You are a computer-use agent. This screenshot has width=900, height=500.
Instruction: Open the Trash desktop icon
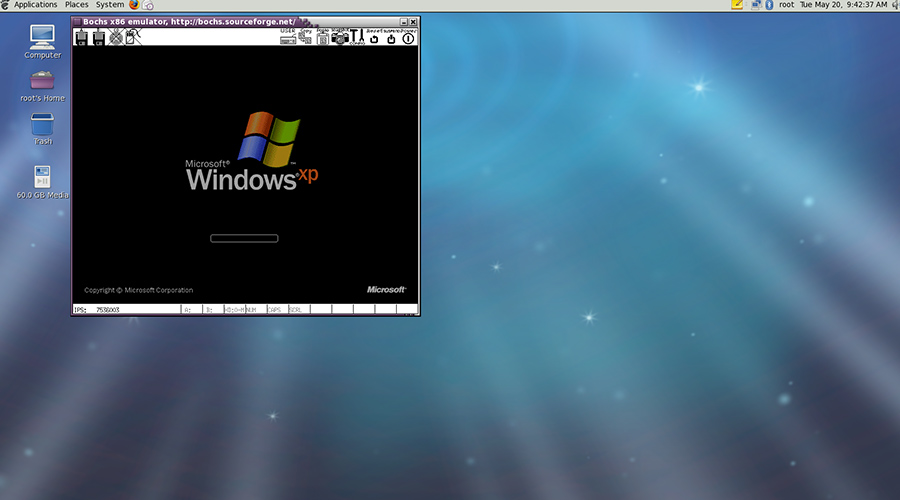coord(42,129)
